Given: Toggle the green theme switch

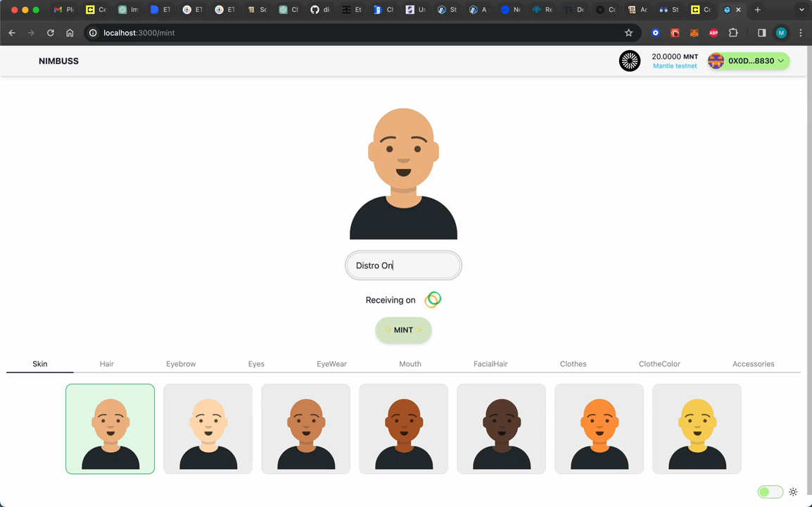Looking at the screenshot, I should tap(770, 492).
